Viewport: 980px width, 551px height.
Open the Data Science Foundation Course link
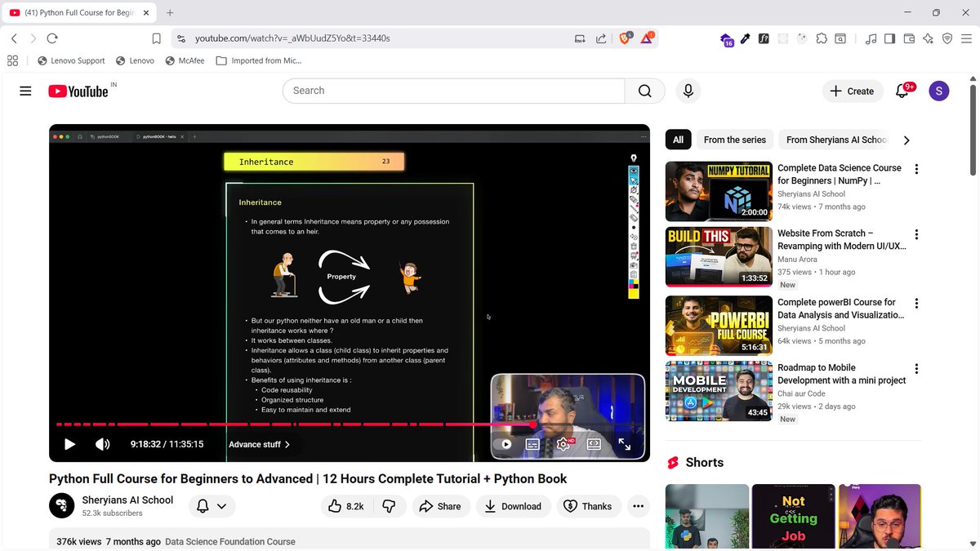pos(230,541)
